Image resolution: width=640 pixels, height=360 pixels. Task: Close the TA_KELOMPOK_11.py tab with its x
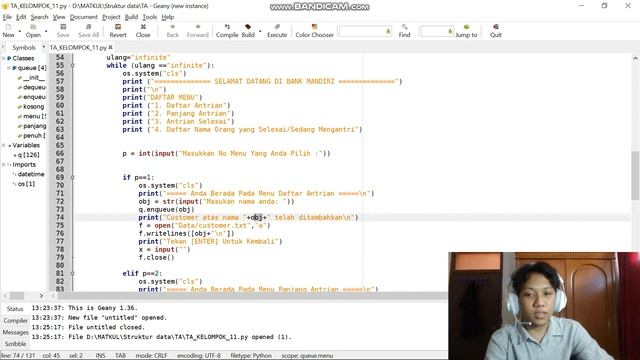click(111, 47)
